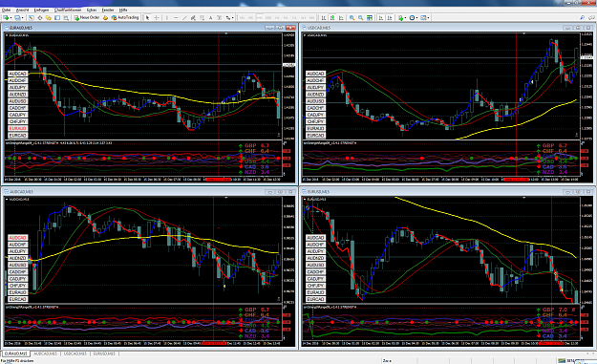Viewport: 597px width, 364px height.
Task: Expand the new chart dropdown arrow
Action: 11,17
